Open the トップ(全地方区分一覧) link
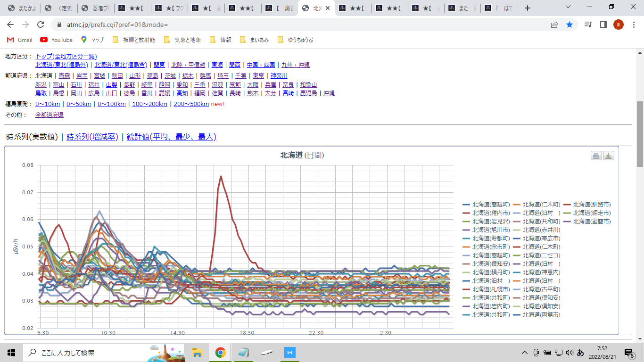This screenshot has height=362, width=644. [x=66, y=57]
